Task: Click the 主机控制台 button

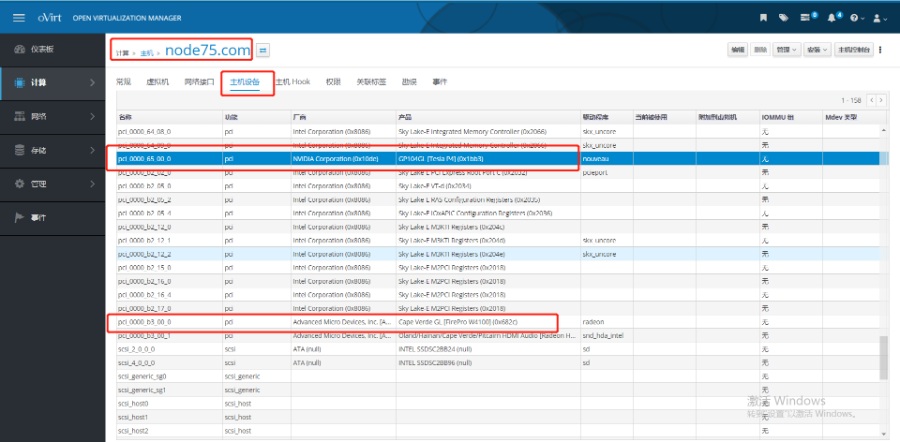Action: pyautogui.click(x=854, y=50)
